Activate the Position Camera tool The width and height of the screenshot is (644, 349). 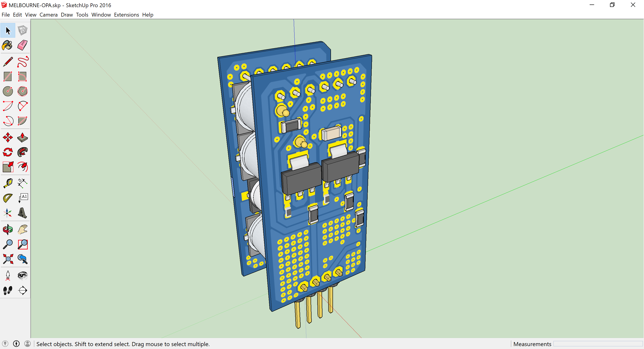[x=8, y=275]
